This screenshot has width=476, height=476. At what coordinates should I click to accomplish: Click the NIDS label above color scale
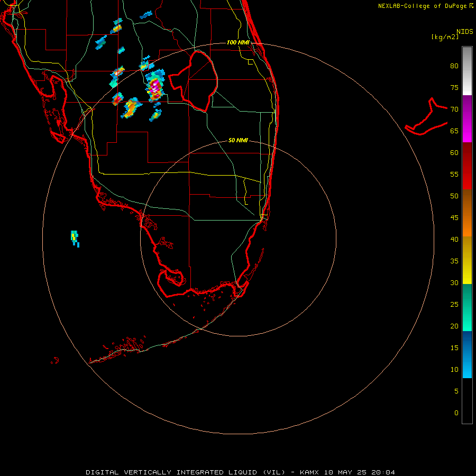(x=465, y=31)
